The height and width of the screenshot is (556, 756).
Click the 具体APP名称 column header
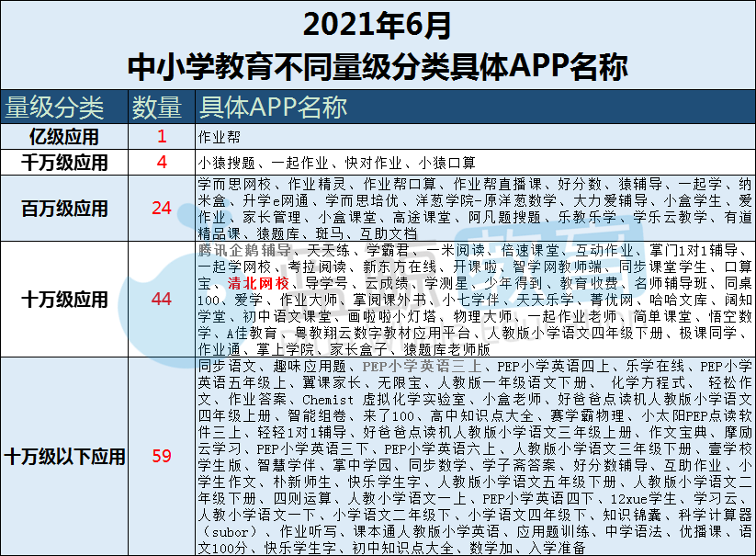[x=273, y=108]
